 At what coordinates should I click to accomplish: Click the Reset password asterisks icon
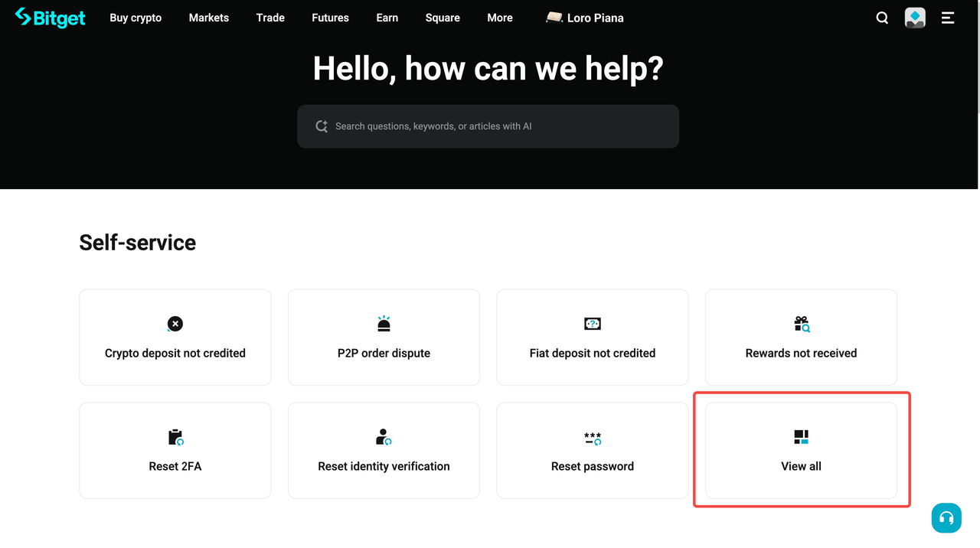tap(592, 437)
